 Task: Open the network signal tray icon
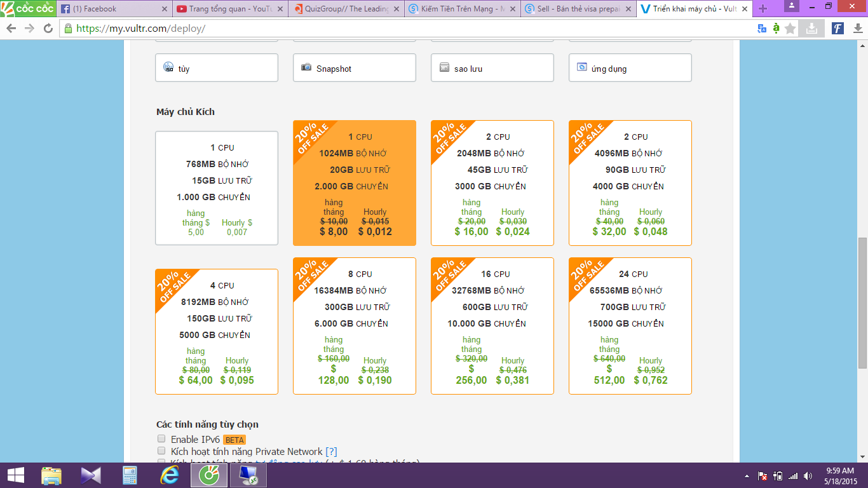(x=792, y=476)
